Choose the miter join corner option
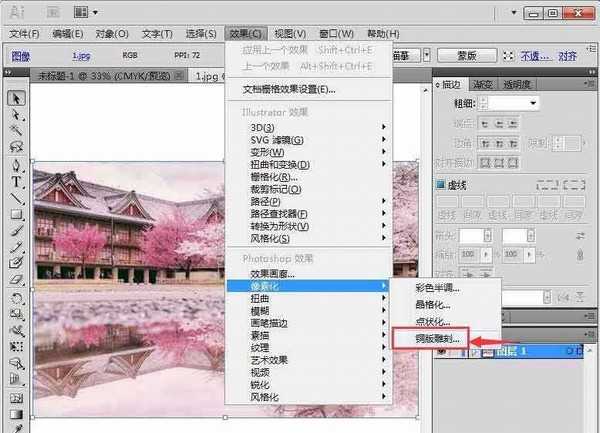 (x=485, y=144)
